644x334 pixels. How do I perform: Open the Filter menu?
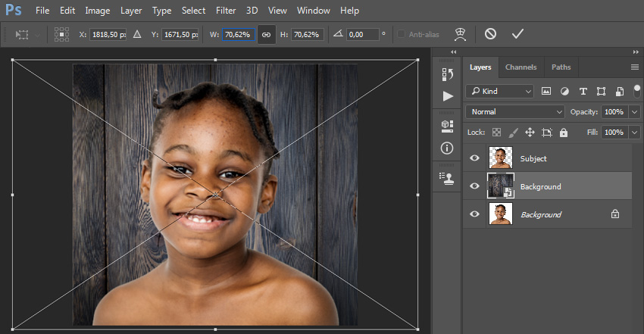click(x=226, y=11)
